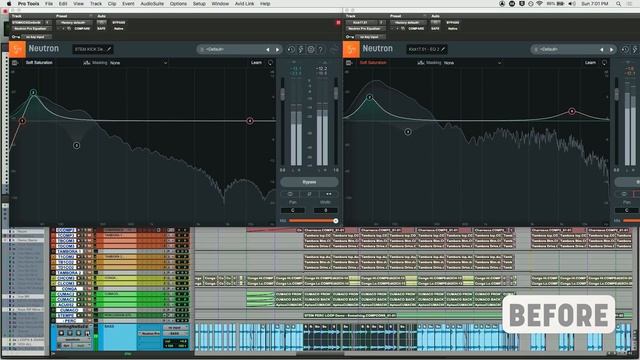The height and width of the screenshot is (360, 640).
Task: Toggle BYPASS in right plugin window header
Action: pyautogui.click(x=453, y=22)
